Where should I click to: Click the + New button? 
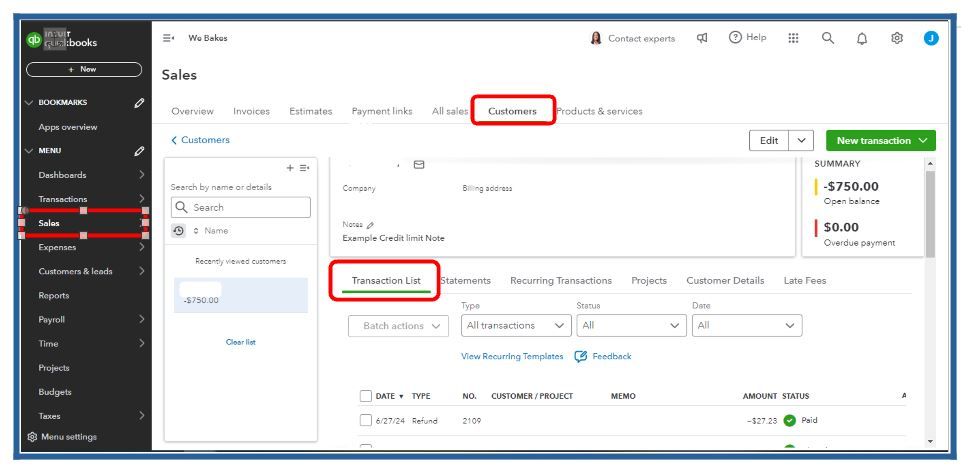pos(84,69)
